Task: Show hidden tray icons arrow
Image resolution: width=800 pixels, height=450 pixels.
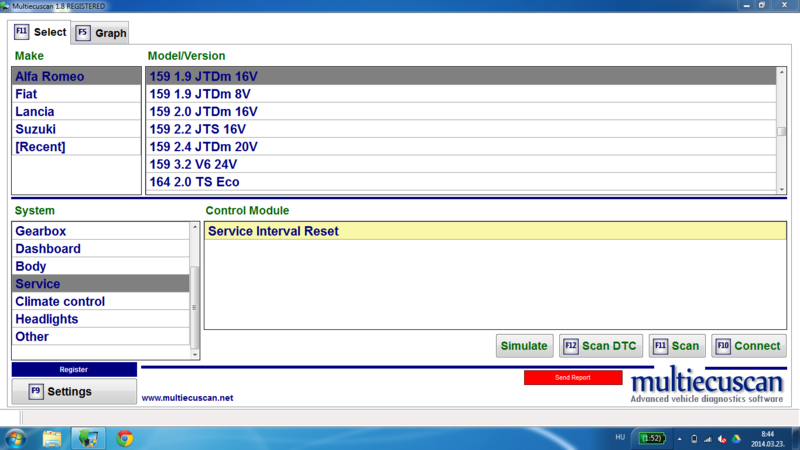Action: click(x=680, y=439)
